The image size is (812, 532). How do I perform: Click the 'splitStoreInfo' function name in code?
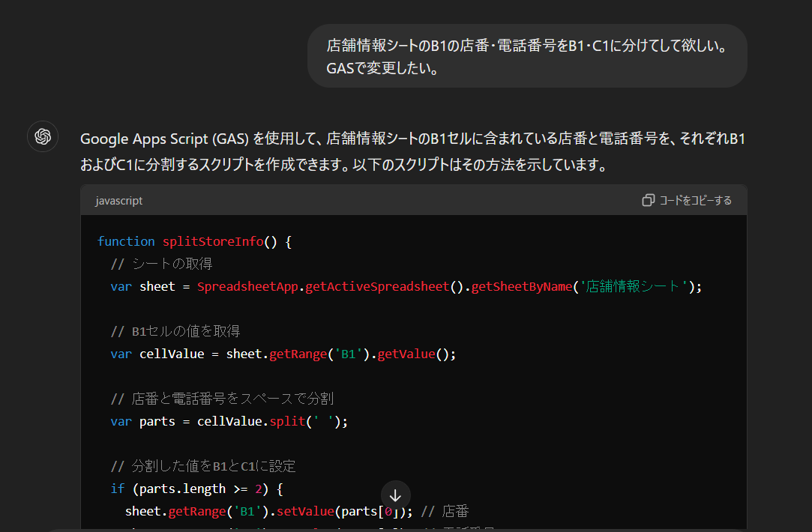(213, 241)
